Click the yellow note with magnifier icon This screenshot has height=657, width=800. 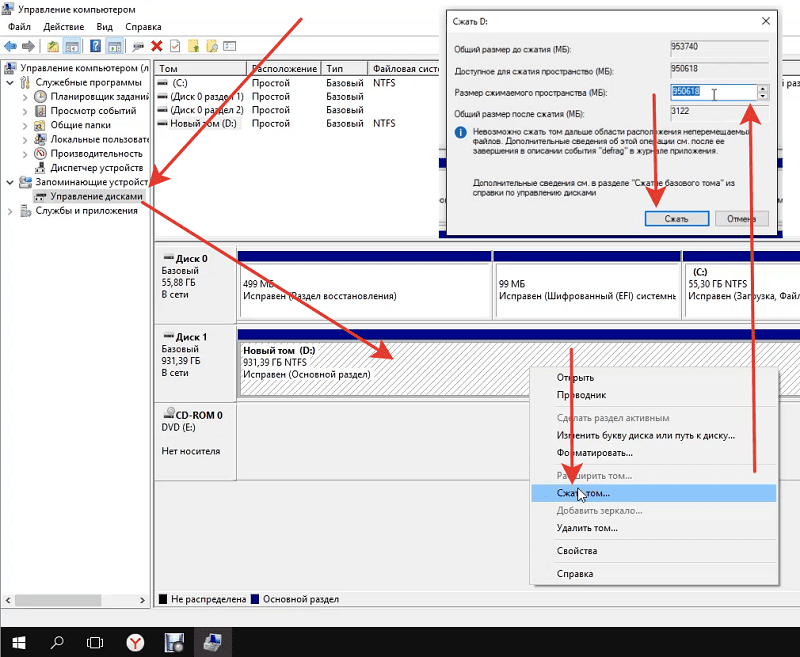[212, 46]
